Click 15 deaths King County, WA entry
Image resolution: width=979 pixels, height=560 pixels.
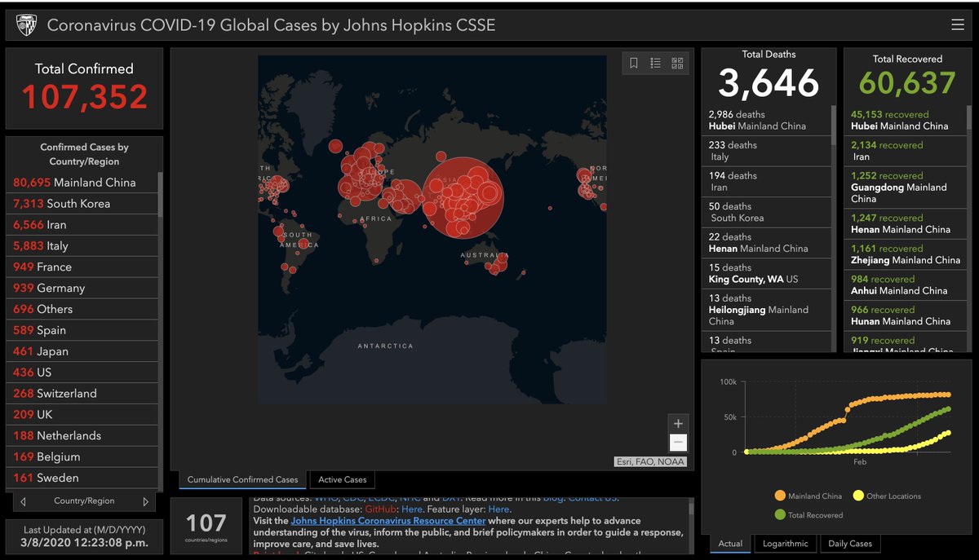coord(766,273)
